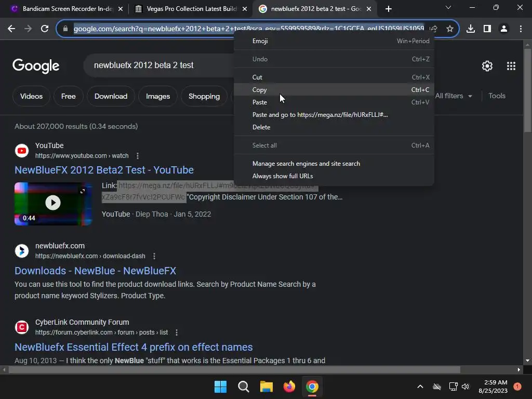Close the newbluefx Google search tab
The width and height of the screenshot is (532, 399).
click(x=369, y=9)
